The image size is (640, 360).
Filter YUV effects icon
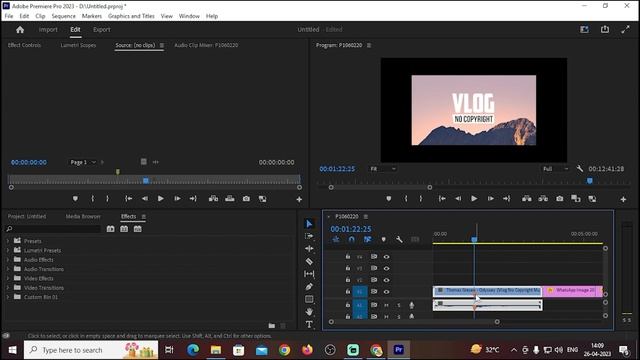[138, 229]
